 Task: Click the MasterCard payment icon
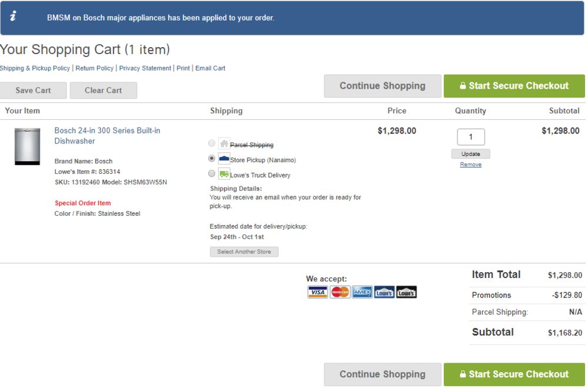340,292
